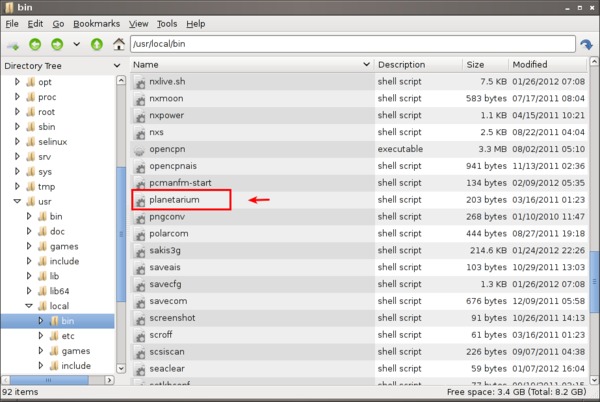The image size is (600, 402).
Task: Select the savecom script icon
Action: coord(140,301)
